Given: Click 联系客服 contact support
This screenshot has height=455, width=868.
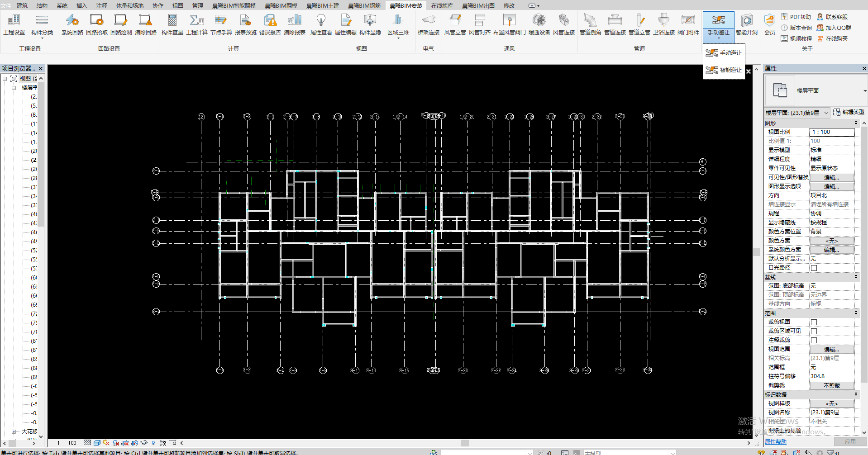Looking at the screenshot, I should pos(832,17).
